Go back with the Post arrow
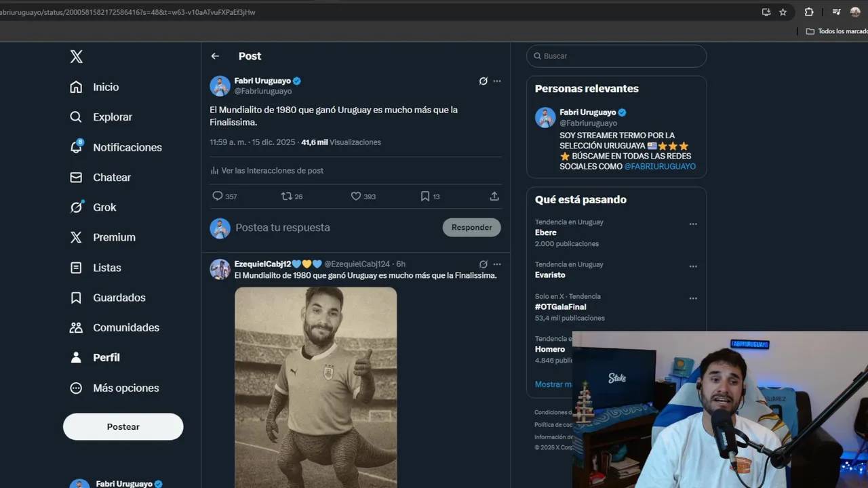Screen dimensions: 868x488 point(215,56)
